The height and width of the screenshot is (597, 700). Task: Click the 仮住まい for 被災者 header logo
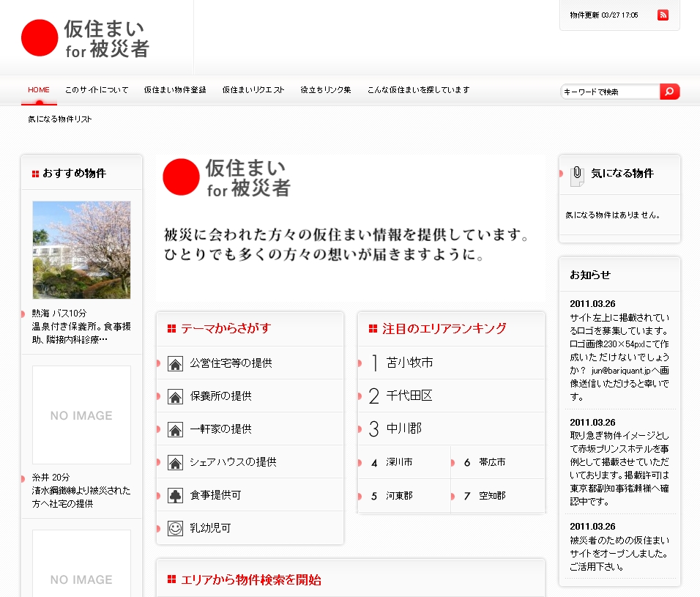[x=86, y=38]
